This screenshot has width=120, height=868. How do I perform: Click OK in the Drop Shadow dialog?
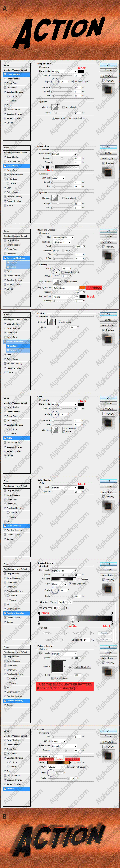108,65
